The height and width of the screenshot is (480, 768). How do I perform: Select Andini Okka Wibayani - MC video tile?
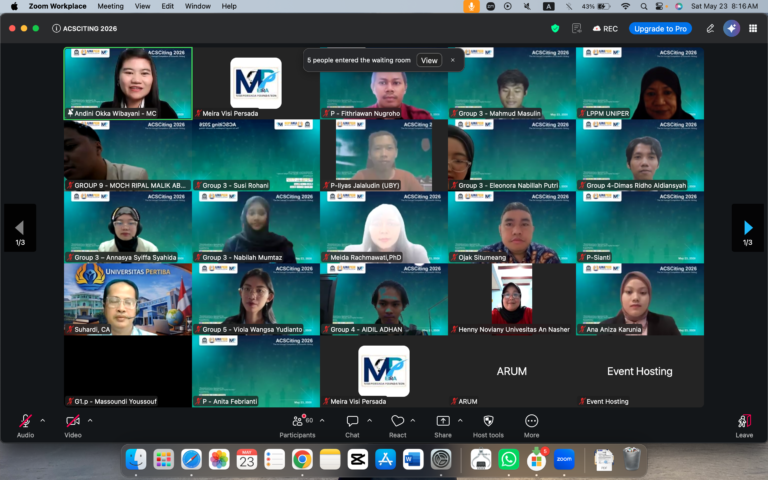point(128,83)
